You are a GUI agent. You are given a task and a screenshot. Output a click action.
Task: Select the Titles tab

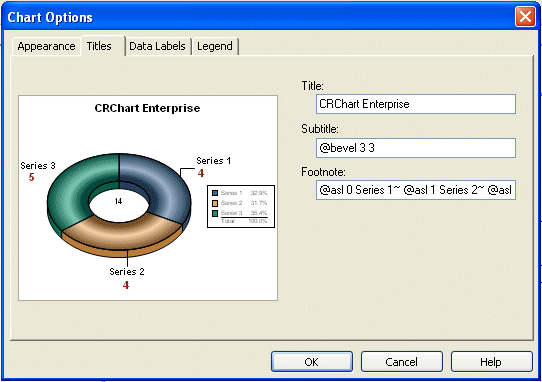[x=103, y=46]
